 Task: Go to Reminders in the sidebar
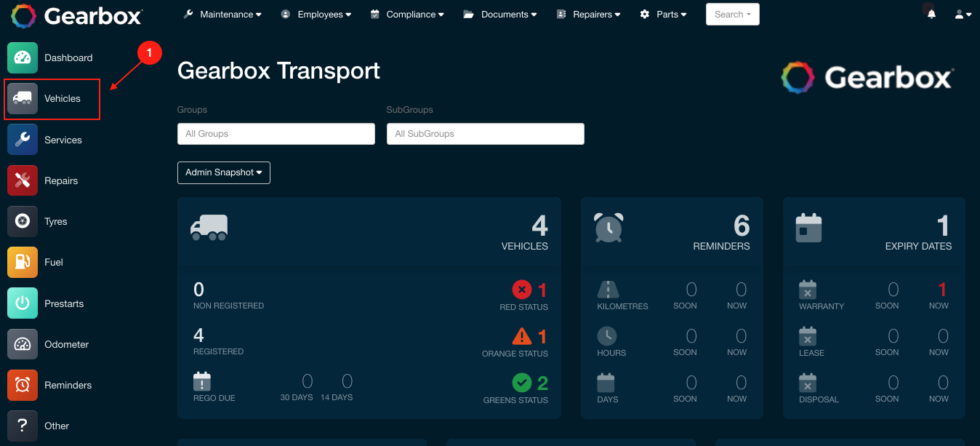point(68,385)
